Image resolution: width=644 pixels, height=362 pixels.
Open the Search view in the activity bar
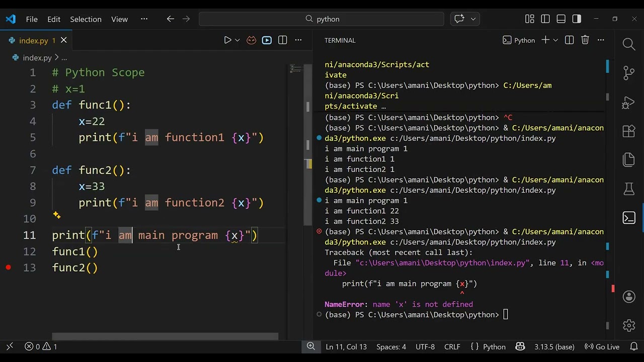[x=629, y=44]
